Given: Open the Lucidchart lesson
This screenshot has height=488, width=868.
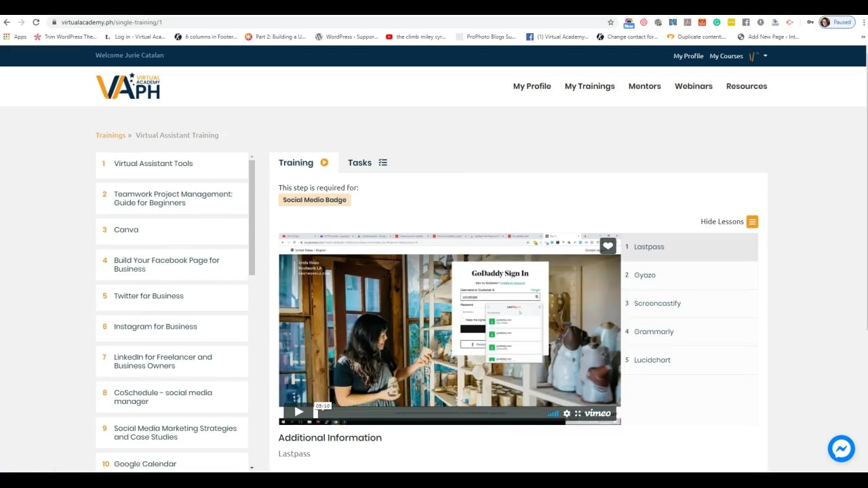Looking at the screenshot, I should [x=689, y=360].
